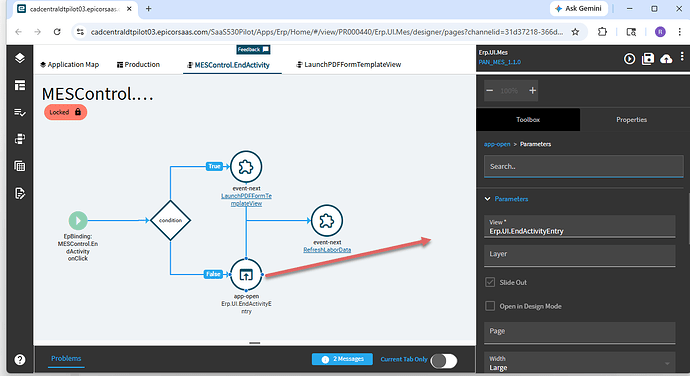This screenshot has height=376, width=690.
Task: Open the events icon in left sidebar
Action: click(x=20, y=139)
